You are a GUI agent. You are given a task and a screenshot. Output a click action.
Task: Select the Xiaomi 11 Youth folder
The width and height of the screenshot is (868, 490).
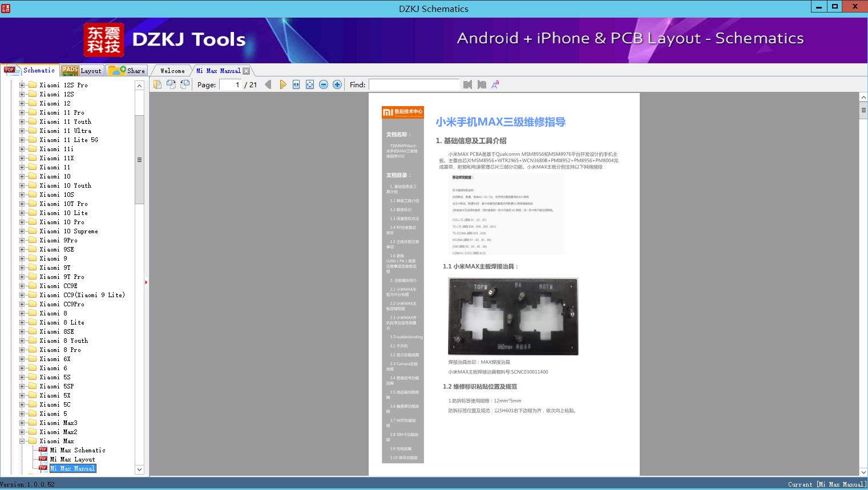pyautogui.click(x=66, y=122)
